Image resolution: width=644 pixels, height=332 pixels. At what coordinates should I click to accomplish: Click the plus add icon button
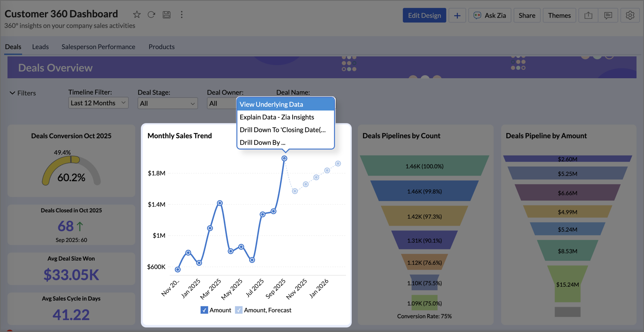[x=457, y=16]
